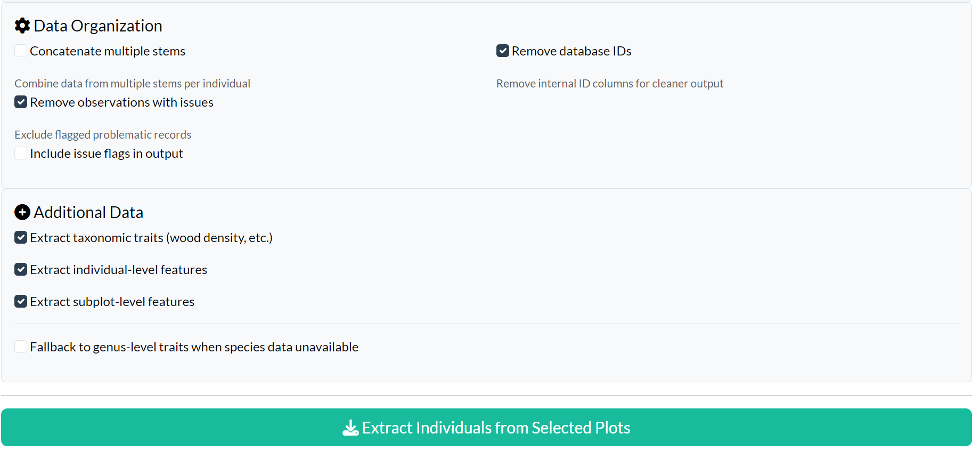Uncheck Remove observations with issues
Viewport: 980px width, 466px height.
click(x=20, y=102)
